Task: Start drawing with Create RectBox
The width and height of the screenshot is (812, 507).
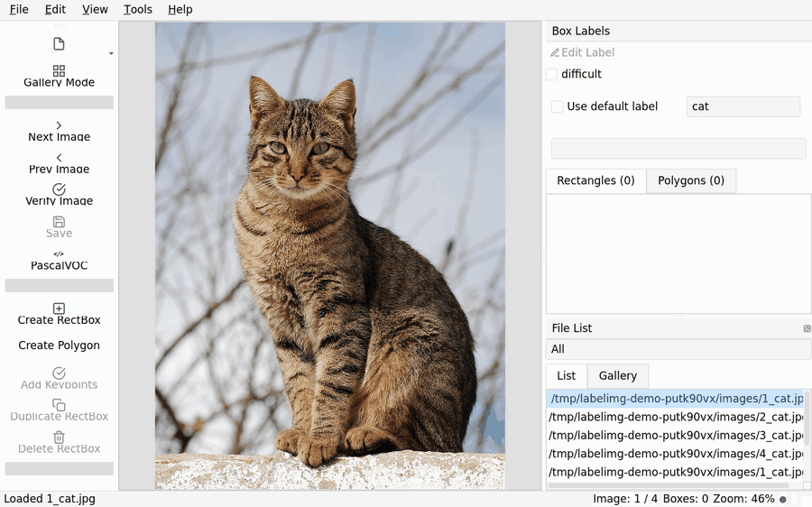Action: click(x=59, y=314)
